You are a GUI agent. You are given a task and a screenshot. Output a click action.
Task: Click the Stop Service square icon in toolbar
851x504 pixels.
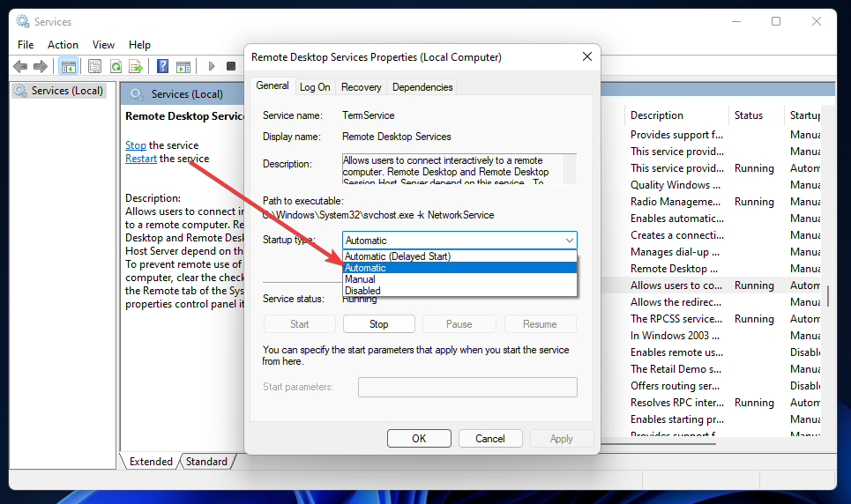pos(231,66)
